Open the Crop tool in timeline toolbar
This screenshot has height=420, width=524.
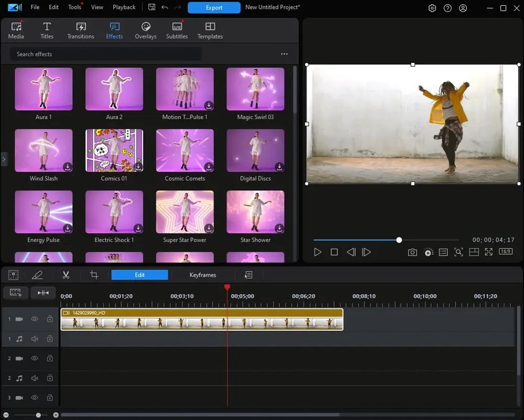[x=94, y=275]
